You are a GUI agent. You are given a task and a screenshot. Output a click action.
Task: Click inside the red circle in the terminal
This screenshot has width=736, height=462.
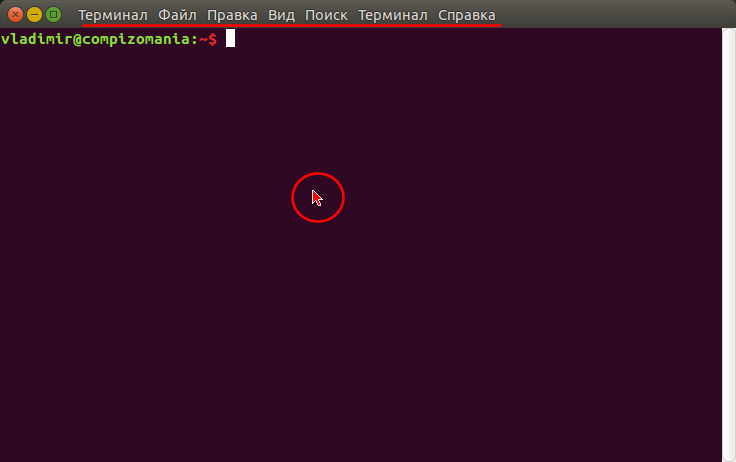(x=318, y=198)
